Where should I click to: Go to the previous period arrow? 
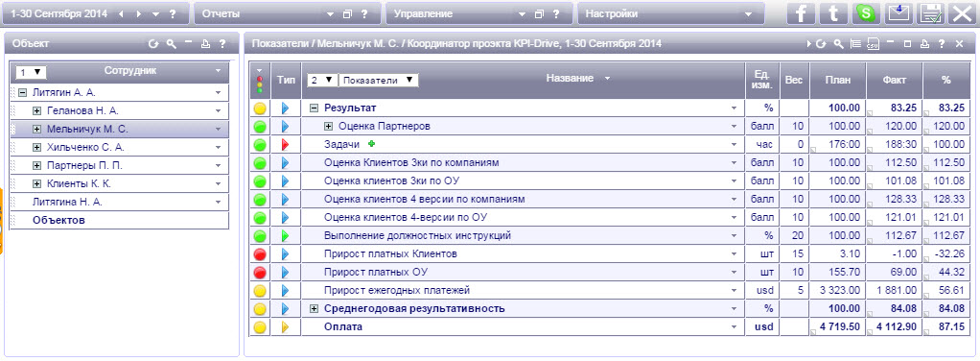(x=121, y=13)
